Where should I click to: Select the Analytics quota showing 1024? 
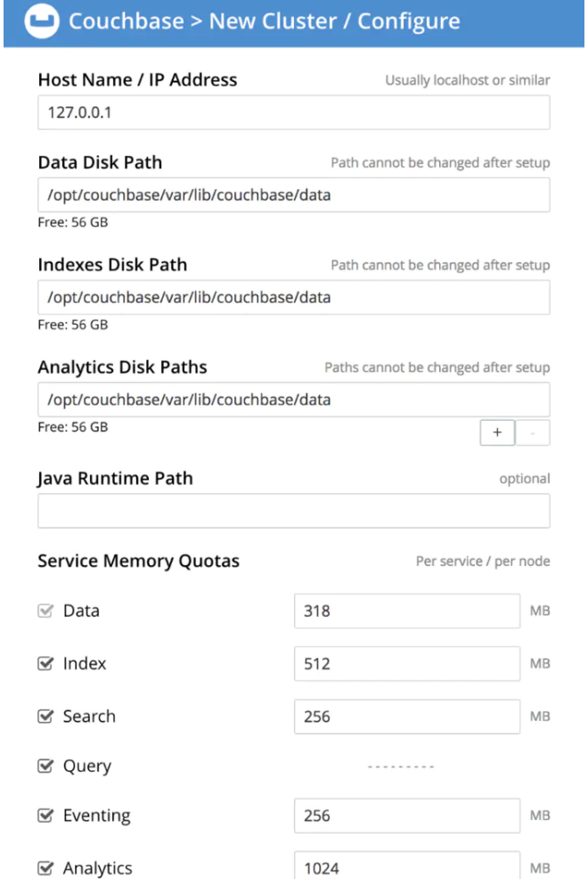pos(406,866)
